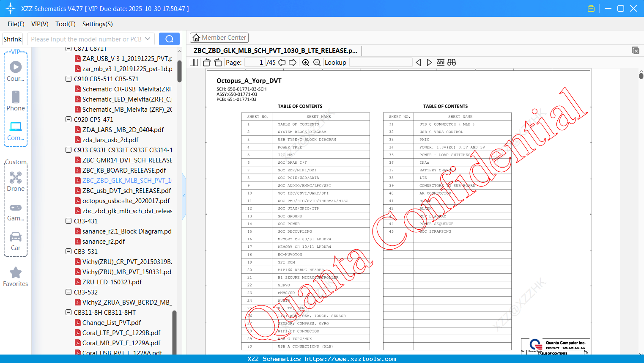The width and height of the screenshot is (644, 363).
Task: Click the document viewer scrollbar thumb
Action: click(x=641, y=76)
